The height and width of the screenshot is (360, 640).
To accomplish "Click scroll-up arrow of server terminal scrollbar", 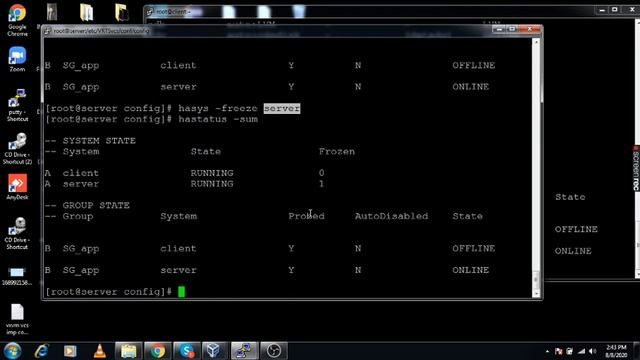I will [x=536, y=42].
